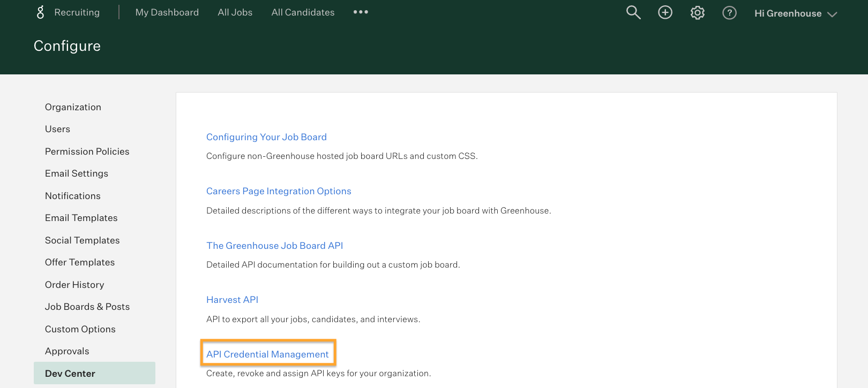Open All Candidates in navigation
The image size is (868, 388).
pyautogui.click(x=303, y=12)
